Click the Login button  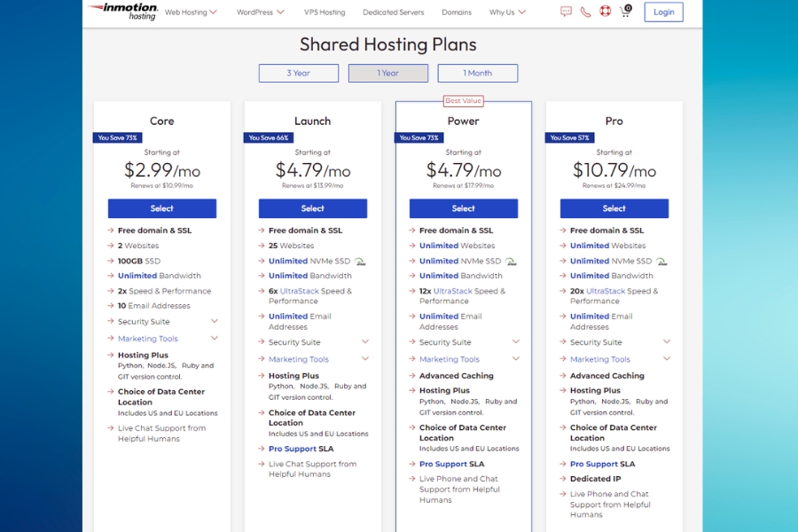[x=663, y=12]
